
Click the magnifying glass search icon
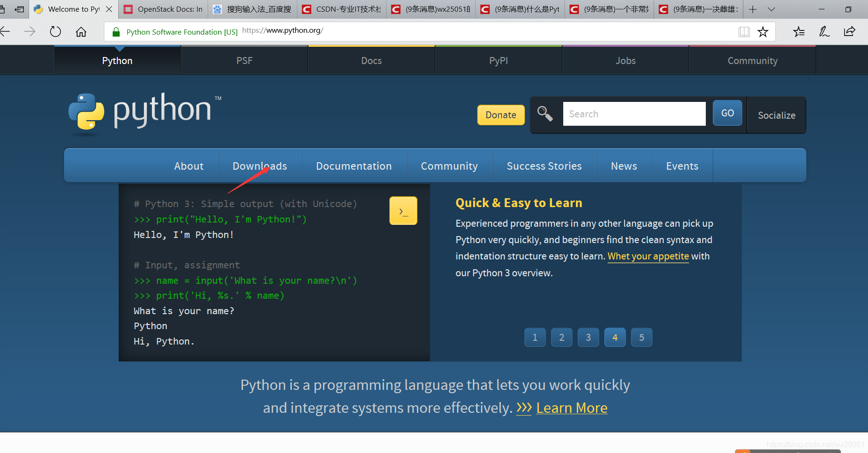click(545, 114)
